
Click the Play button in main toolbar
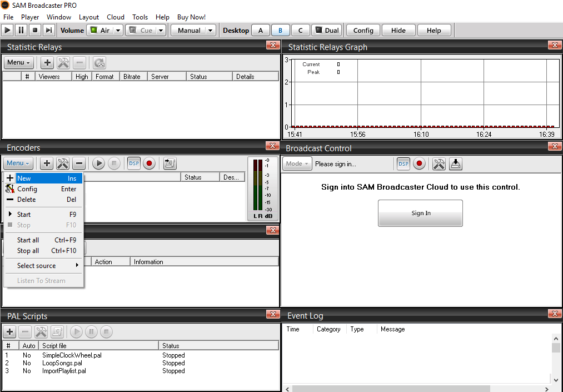7,30
